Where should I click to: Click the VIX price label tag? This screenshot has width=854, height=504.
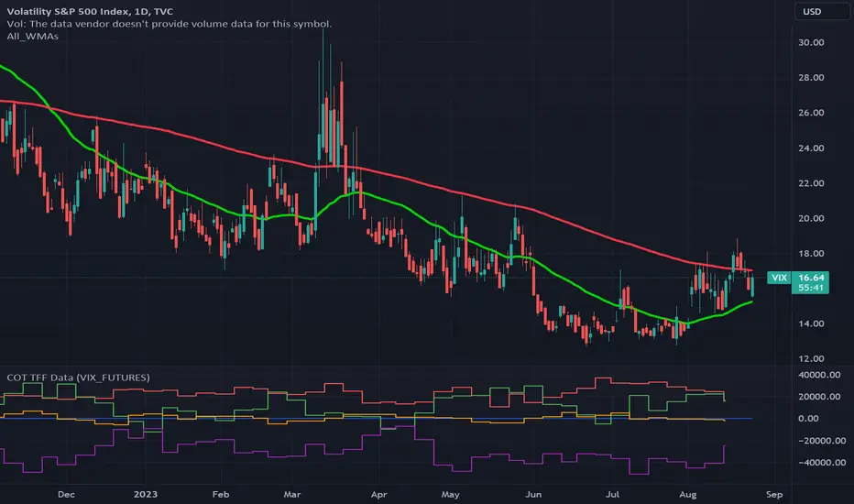[779, 278]
